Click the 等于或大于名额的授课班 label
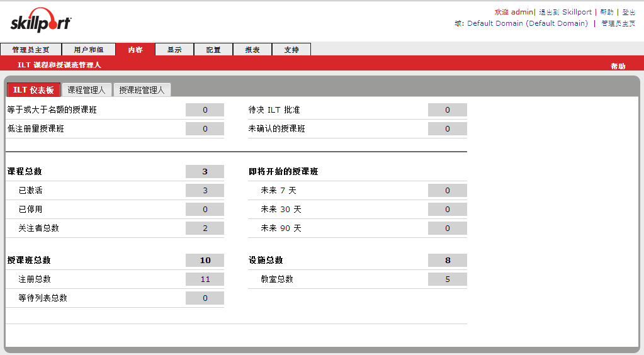Viewport: 644px width, 355px height. 52,110
